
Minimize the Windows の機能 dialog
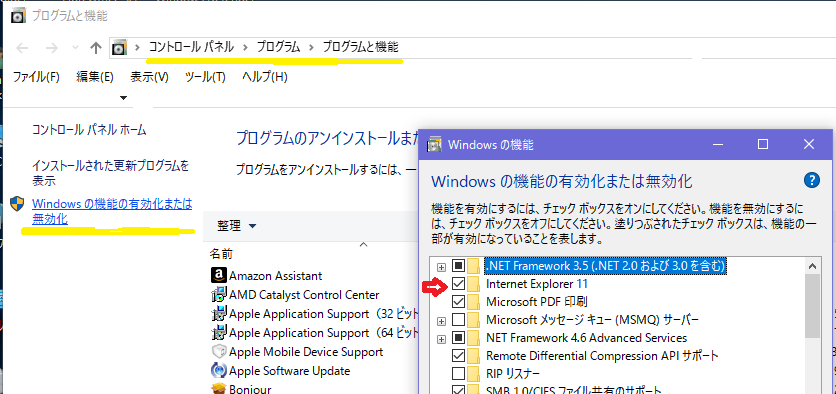pos(719,144)
